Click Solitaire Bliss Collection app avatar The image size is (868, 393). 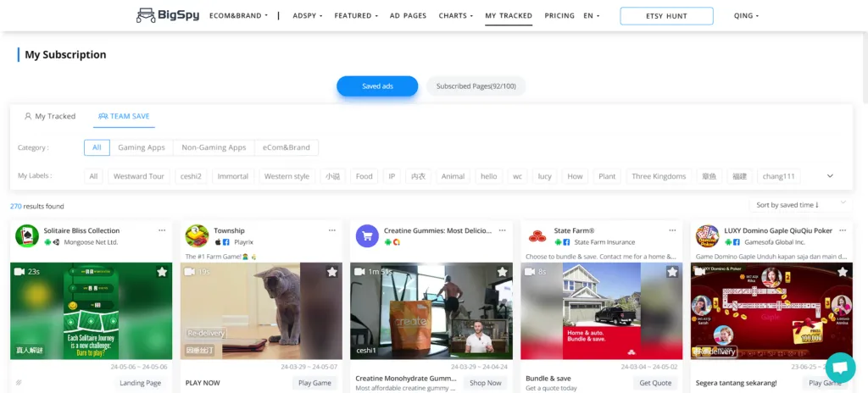coord(27,235)
